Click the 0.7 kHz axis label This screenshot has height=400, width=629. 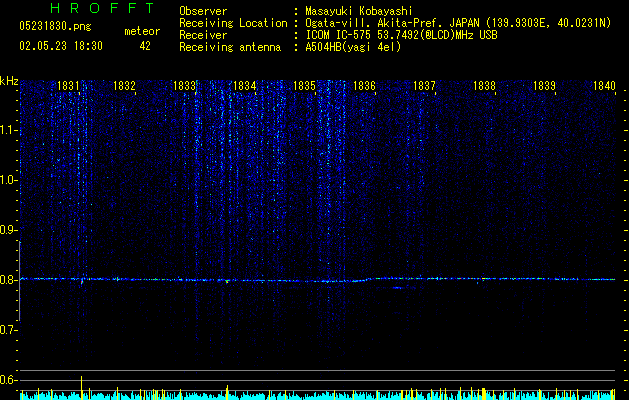8,330
